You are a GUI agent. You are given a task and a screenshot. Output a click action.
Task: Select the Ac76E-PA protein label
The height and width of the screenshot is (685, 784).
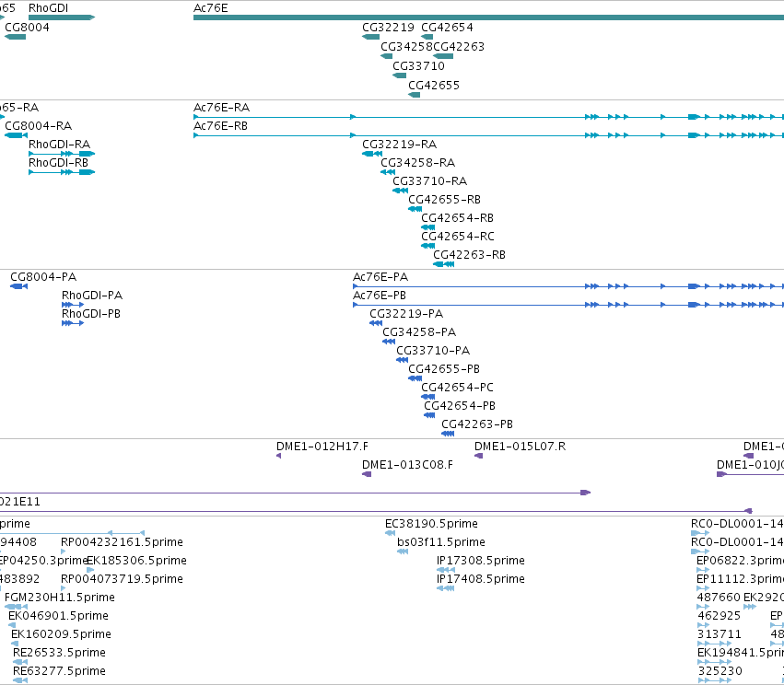[x=380, y=277]
